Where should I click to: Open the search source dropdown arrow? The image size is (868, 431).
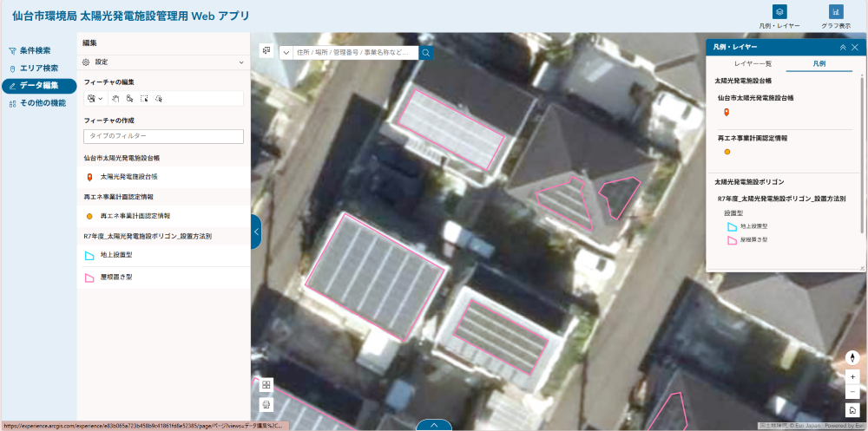tap(286, 53)
